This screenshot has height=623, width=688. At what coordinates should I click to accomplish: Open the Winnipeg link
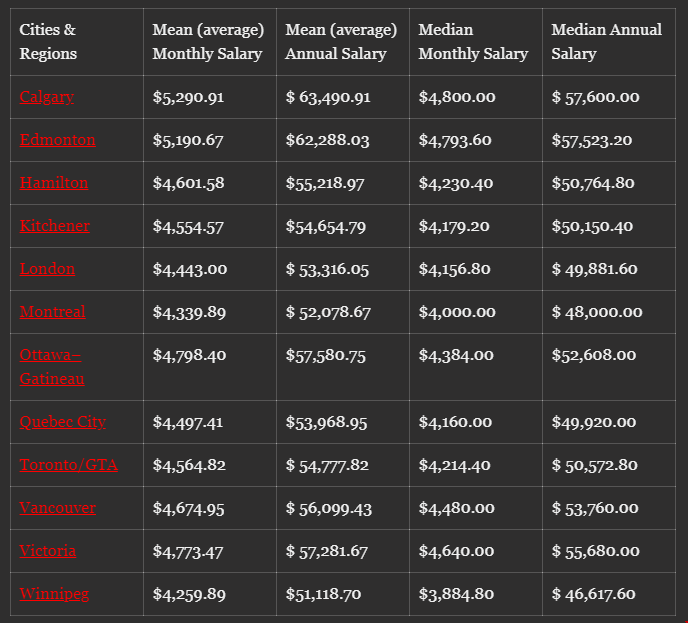[x=54, y=594]
